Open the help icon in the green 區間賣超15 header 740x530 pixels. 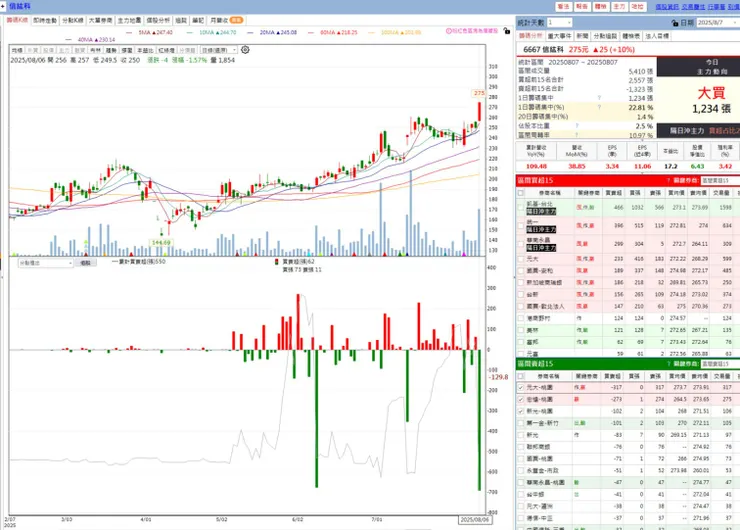pos(668,364)
